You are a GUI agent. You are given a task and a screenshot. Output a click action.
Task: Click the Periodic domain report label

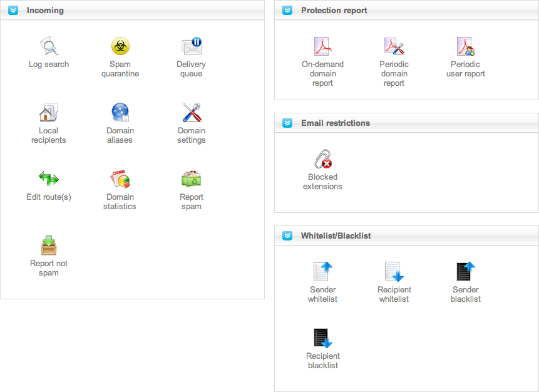pos(394,74)
